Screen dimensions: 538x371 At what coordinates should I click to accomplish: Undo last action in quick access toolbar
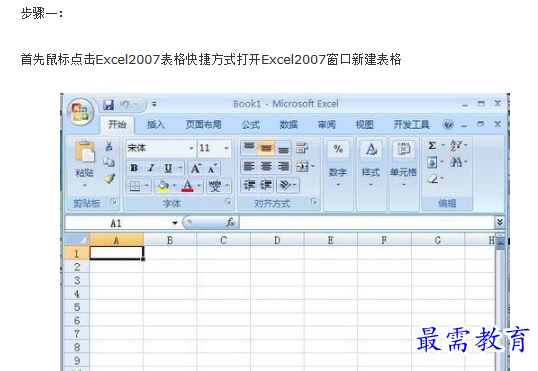coord(124,105)
